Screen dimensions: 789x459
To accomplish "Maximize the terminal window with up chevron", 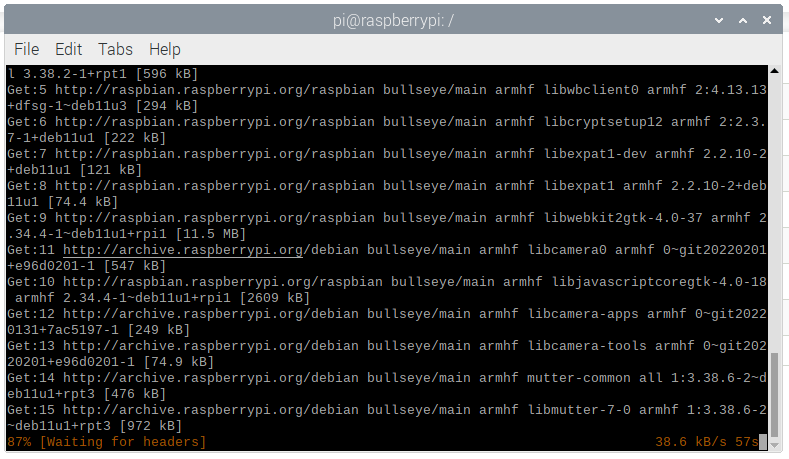I will click(743, 20).
